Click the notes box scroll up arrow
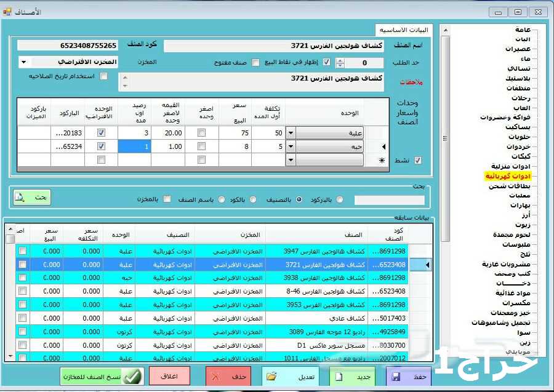Viewport: 554px width, 392px height. 125,78
